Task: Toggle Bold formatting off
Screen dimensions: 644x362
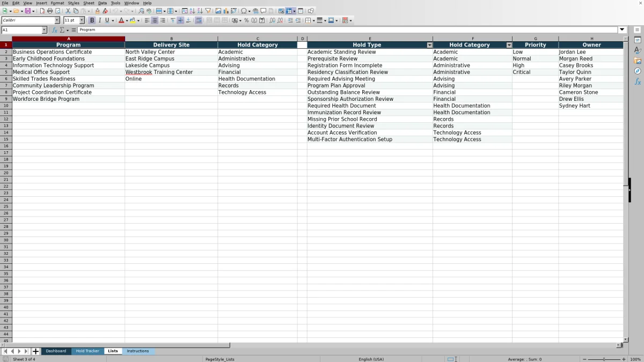Action: pos(92,20)
